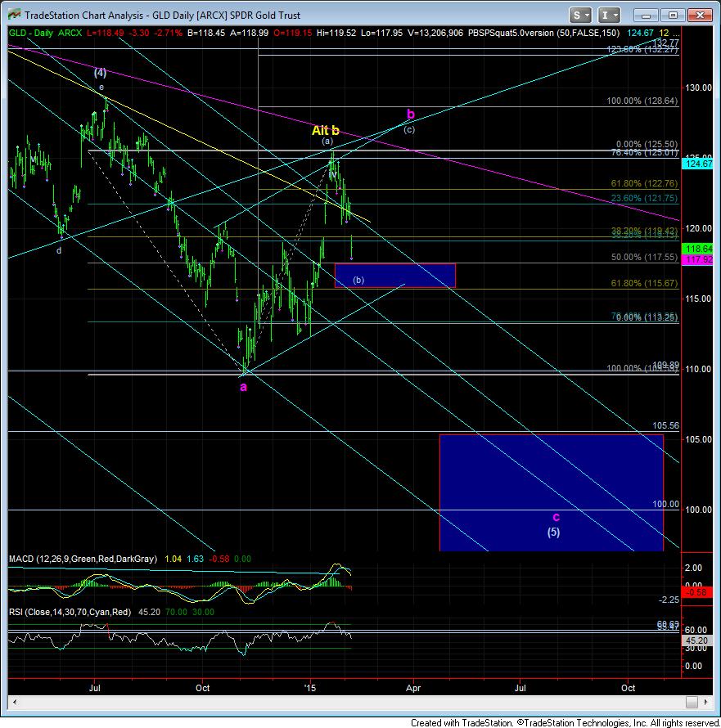Open the S symbol-link dropdown
The image size is (721, 728).
pos(580,16)
